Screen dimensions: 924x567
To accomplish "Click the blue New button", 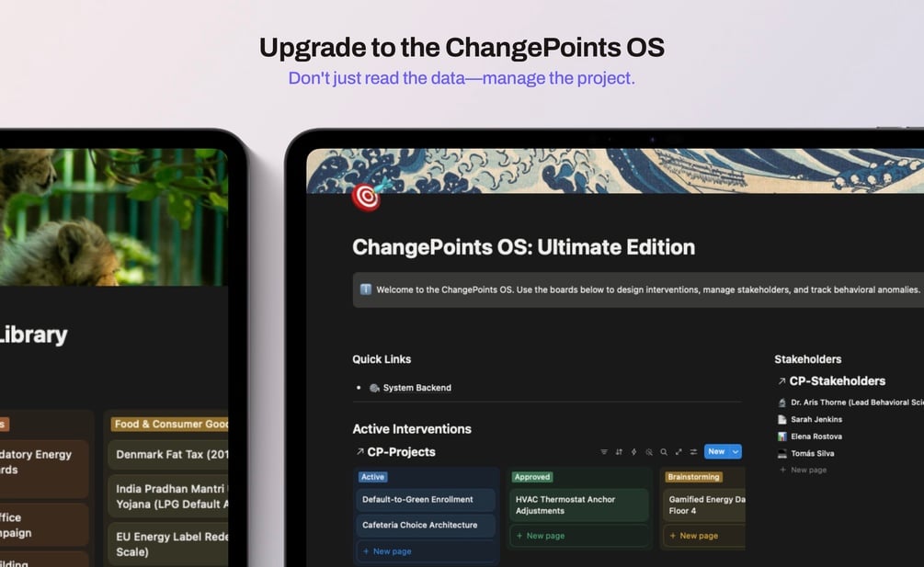I will pos(716,451).
